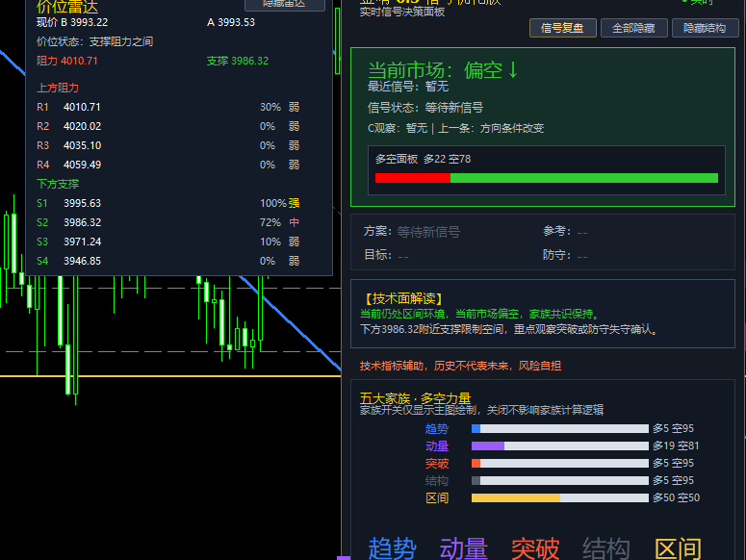This screenshot has height=560, width=746.
Task: Select resistance row R2 4020.02
Action: point(168,126)
